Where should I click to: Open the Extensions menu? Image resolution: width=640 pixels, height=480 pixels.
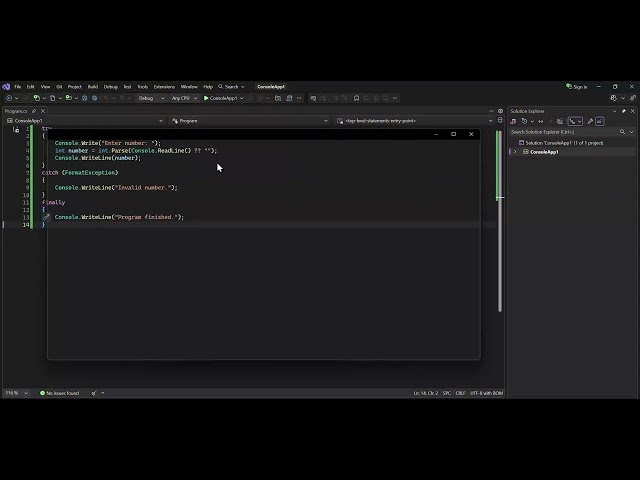164,87
